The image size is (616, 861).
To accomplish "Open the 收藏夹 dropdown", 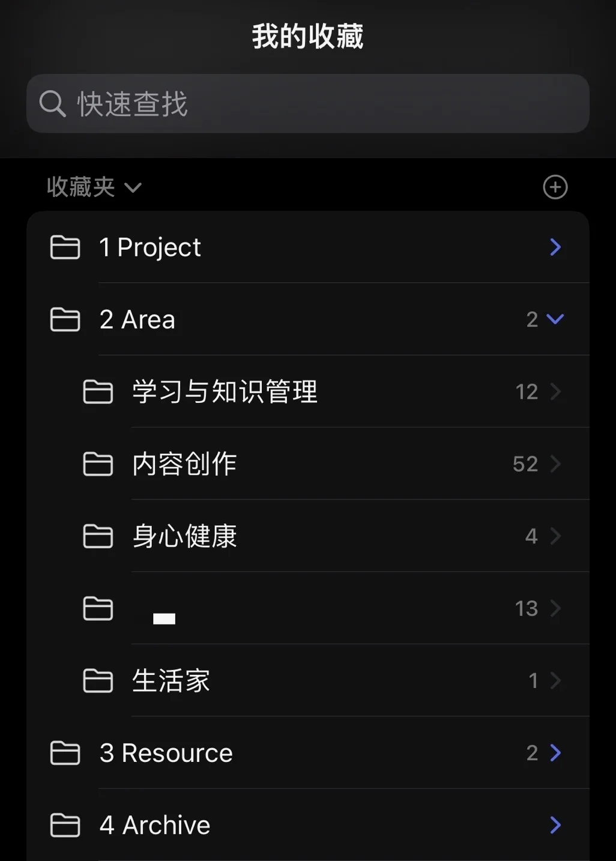I will click(94, 187).
